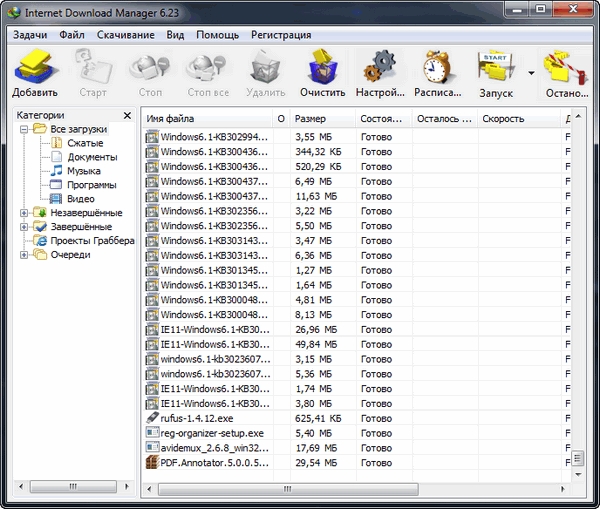
Task: Select Windows6.1-KB302994 file row
Action: tap(358, 137)
